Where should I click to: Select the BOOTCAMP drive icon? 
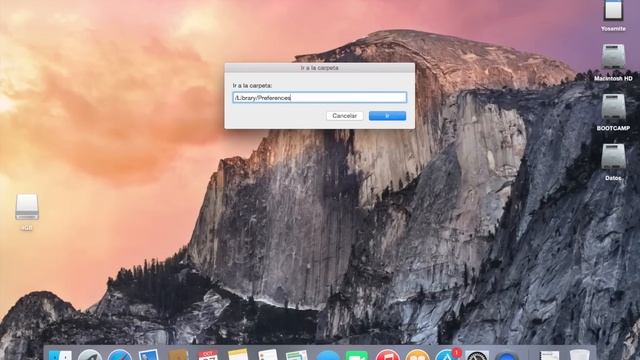coord(613,107)
